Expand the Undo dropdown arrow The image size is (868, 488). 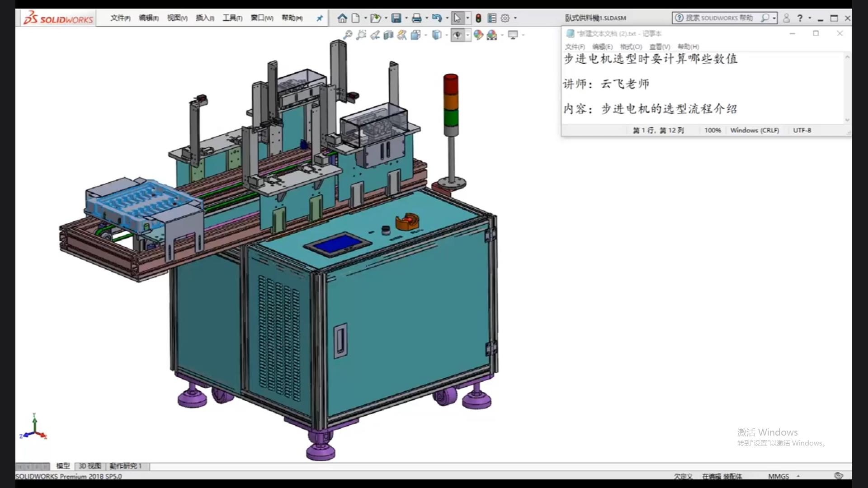[x=447, y=18]
